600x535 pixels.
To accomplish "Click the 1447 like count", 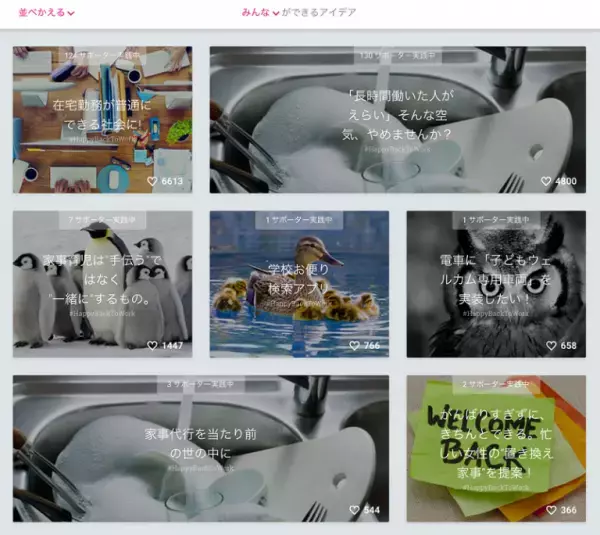I will [x=172, y=346].
